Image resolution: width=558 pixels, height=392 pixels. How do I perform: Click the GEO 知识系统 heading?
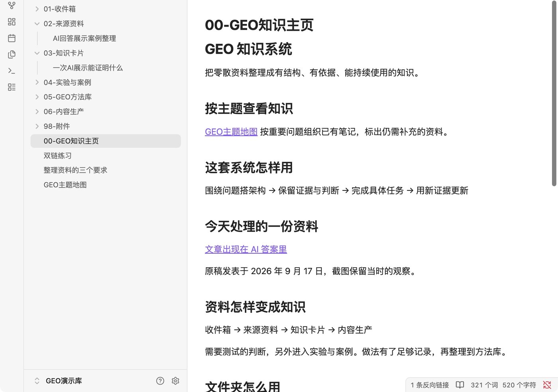248,49
